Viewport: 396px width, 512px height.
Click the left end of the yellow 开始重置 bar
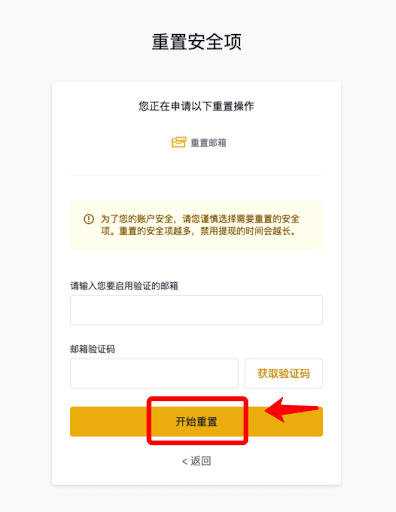(x=108, y=422)
